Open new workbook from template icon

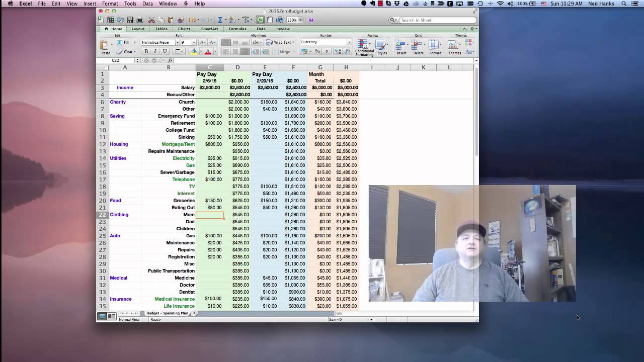tap(111, 20)
